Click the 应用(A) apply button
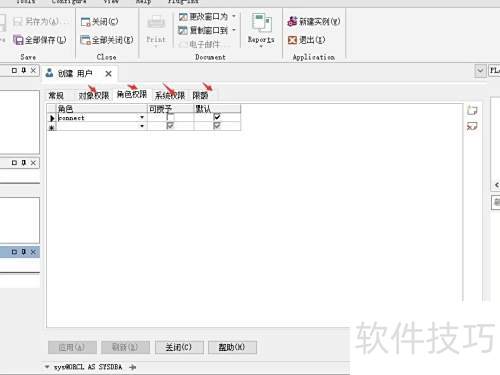 pos(72,347)
